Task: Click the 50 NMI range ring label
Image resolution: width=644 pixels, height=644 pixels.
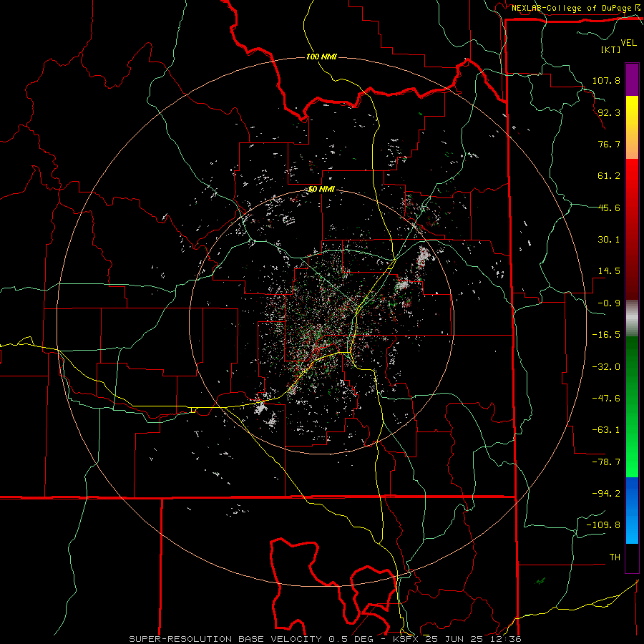Action: coord(321,190)
